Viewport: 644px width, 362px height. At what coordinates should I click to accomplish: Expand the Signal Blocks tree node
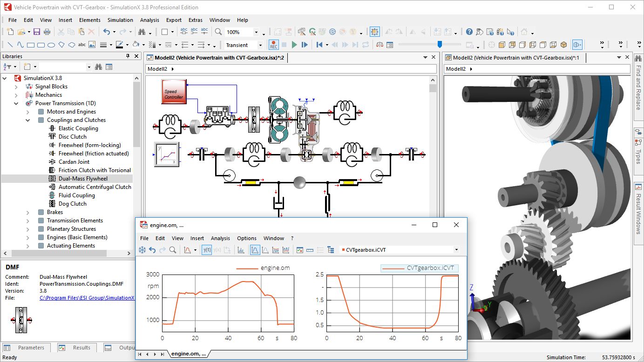click(16, 87)
